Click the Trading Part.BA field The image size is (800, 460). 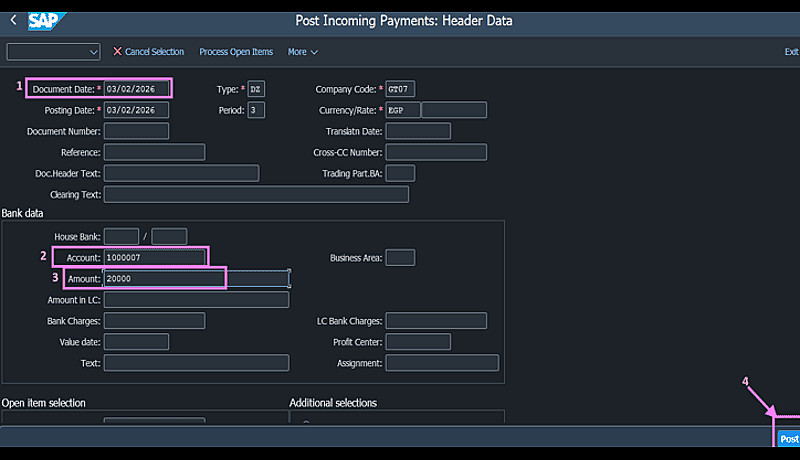(x=400, y=173)
